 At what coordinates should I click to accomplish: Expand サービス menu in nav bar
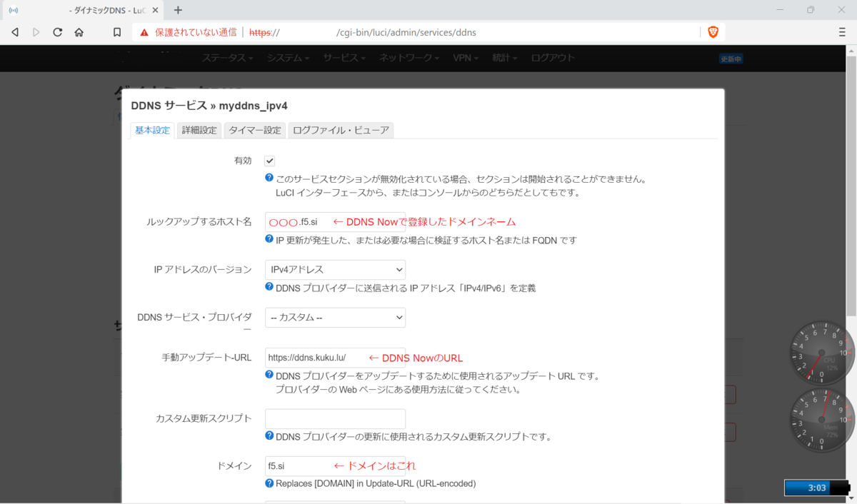344,58
